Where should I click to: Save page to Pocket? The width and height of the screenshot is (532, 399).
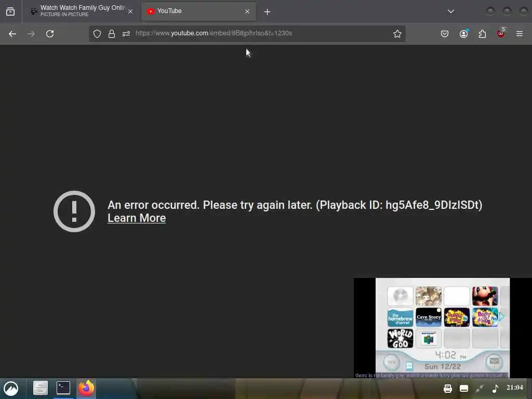(x=445, y=34)
